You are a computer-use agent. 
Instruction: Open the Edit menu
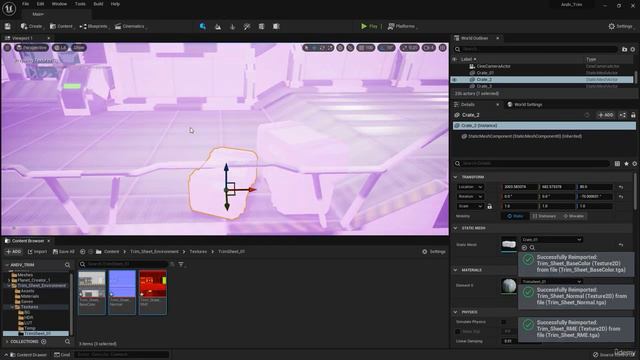click(40, 4)
